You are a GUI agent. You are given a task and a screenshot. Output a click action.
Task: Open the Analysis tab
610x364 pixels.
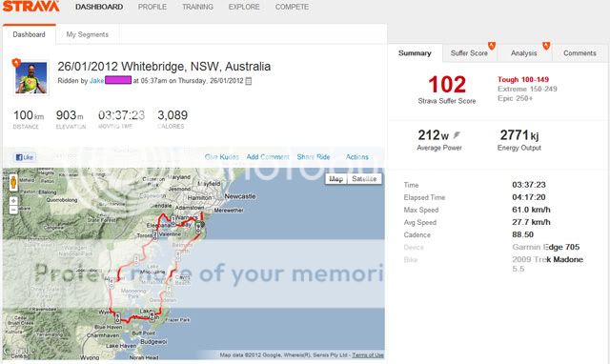point(523,53)
